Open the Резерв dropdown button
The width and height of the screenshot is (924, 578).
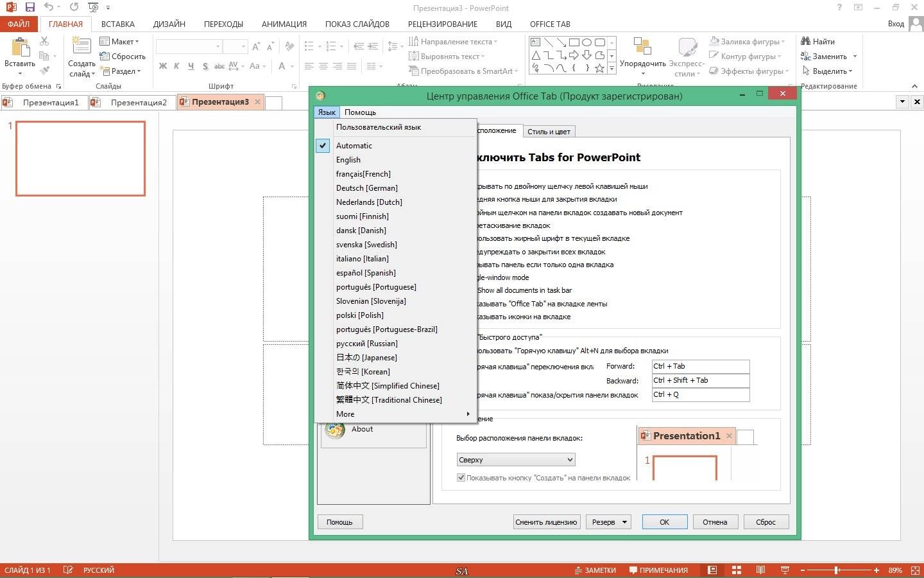[610, 522]
